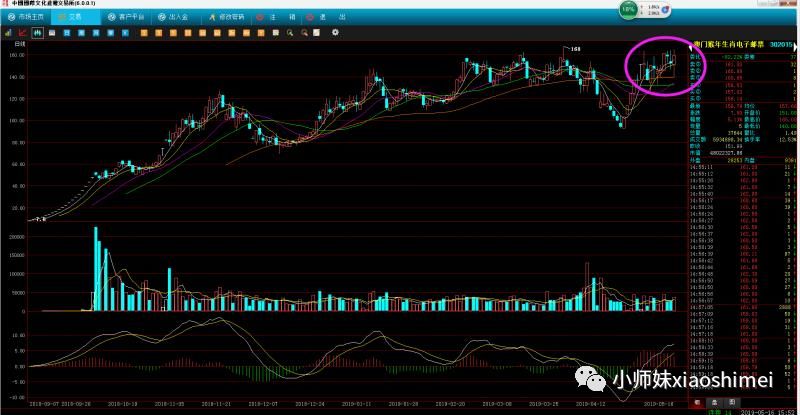Click the stock code 302015

click(x=781, y=45)
